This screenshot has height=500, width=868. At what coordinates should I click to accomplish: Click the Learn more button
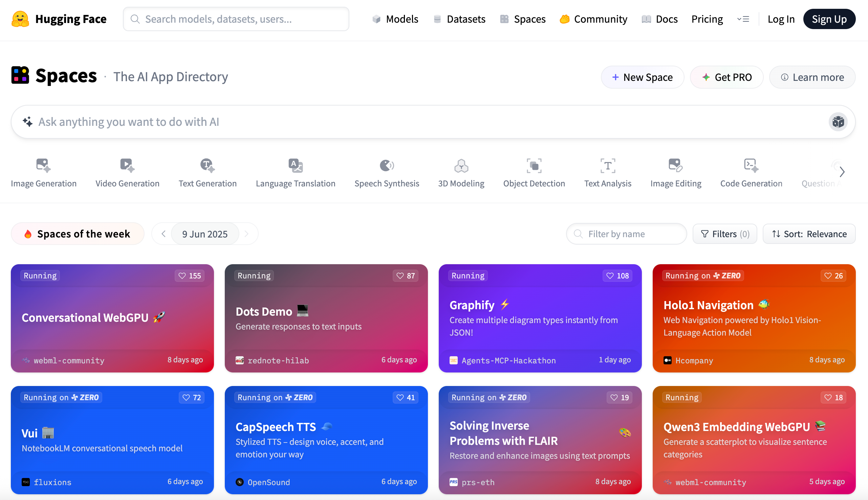pos(812,77)
